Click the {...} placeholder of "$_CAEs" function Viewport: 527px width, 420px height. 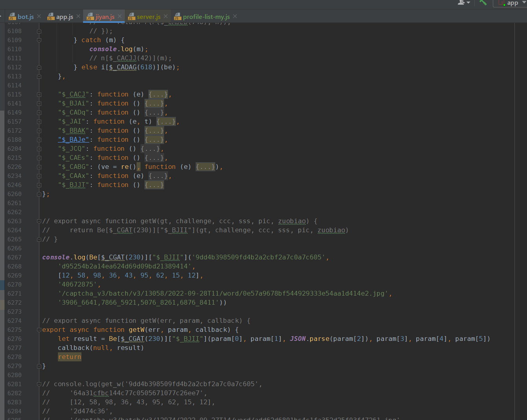pos(154,158)
